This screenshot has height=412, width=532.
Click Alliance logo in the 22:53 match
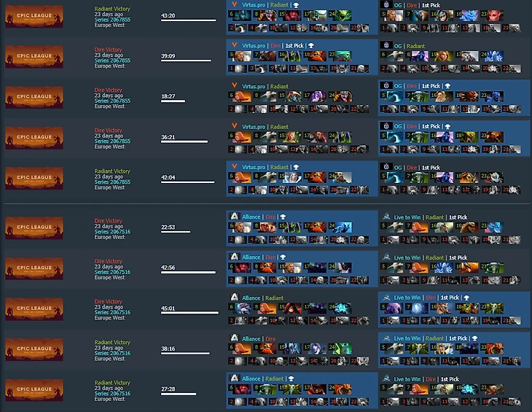pyautogui.click(x=234, y=216)
